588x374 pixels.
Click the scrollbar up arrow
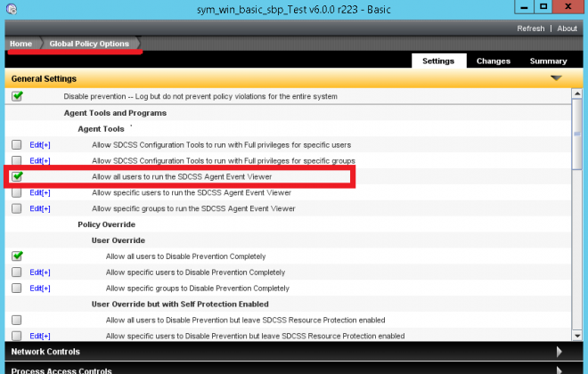[x=577, y=93]
